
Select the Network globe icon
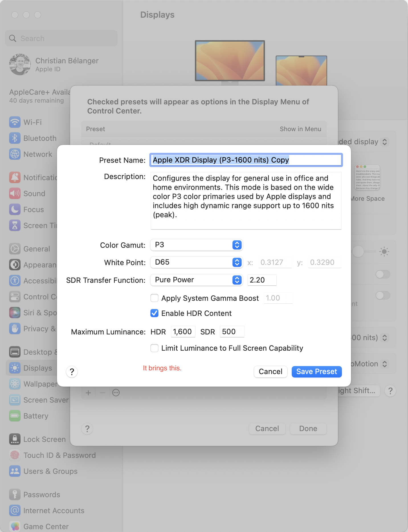point(15,154)
